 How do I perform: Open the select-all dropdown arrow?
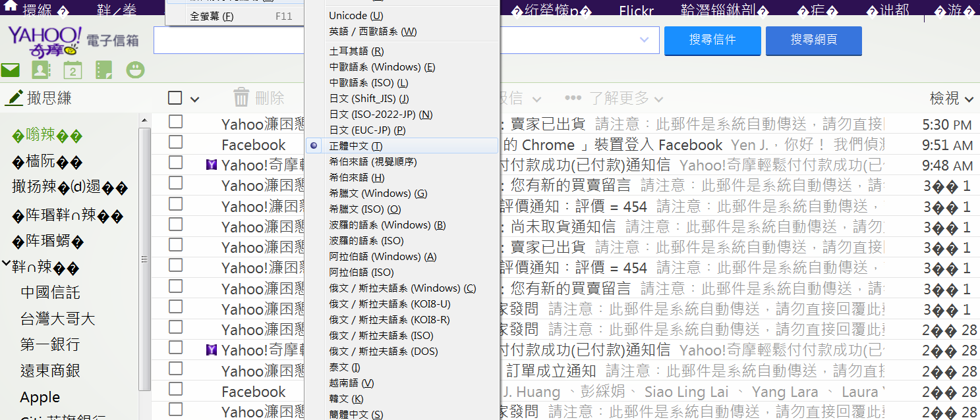tap(194, 99)
